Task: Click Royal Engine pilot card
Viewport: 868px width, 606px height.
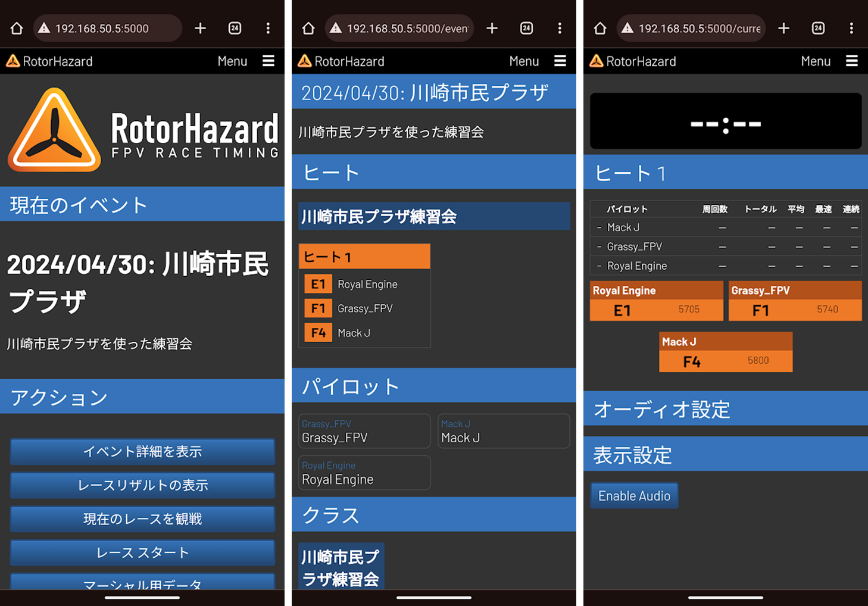Action: (x=364, y=473)
